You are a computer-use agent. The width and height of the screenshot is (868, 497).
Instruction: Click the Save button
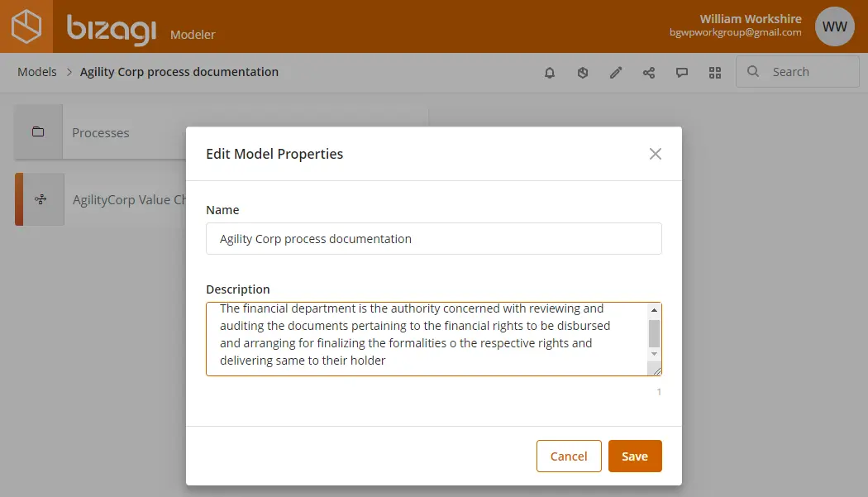pyautogui.click(x=635, y=456)
